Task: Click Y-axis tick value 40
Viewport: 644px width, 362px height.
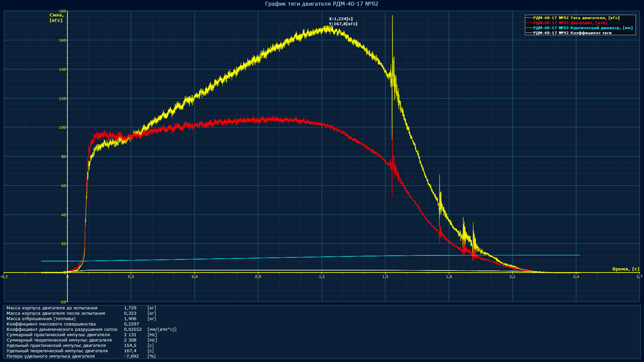Action: (x=64, y=215)
